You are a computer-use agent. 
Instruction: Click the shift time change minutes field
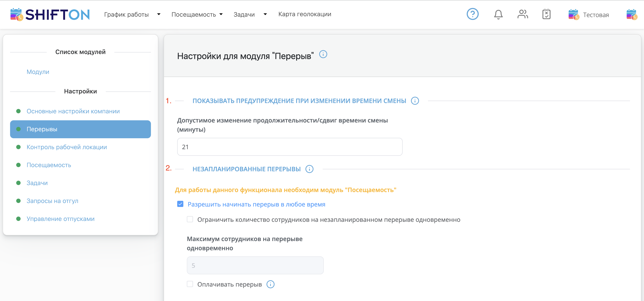tap(290, 147)
